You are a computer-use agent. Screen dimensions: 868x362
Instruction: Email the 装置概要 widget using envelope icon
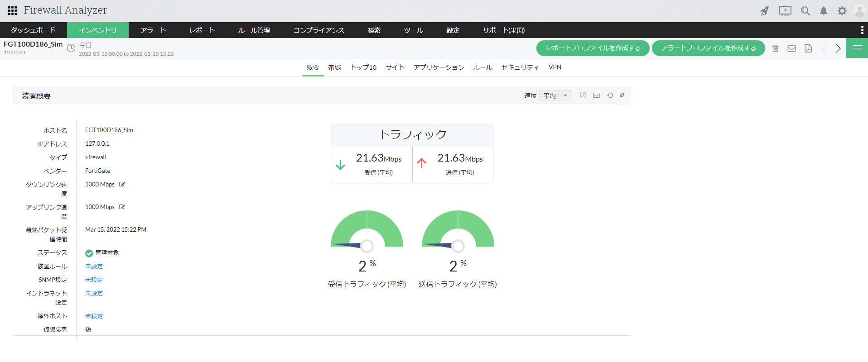pos(596,95)
